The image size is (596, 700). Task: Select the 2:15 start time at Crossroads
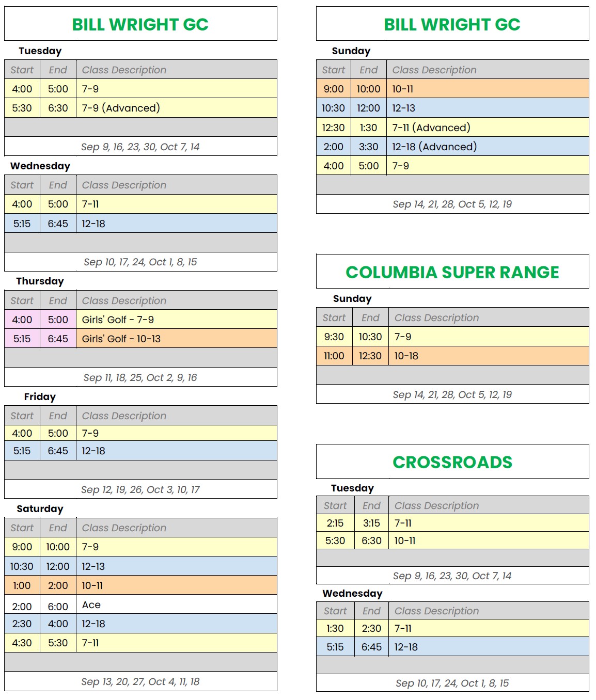tap(335, 523)
